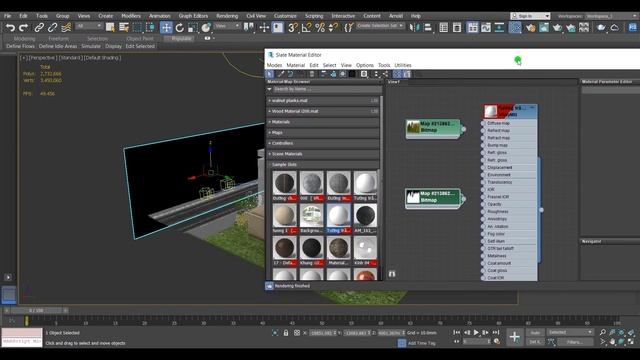The image size is (640, 360).
Task: Click the Render Production teapot icon
Action: [x=558, y=27]
